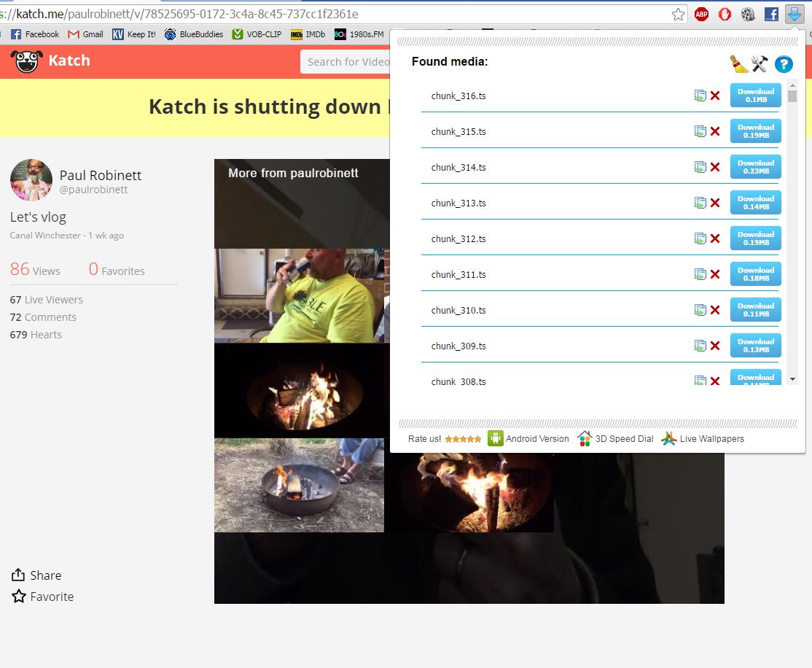Download chunk_314.ts 0.23MB

756,167
